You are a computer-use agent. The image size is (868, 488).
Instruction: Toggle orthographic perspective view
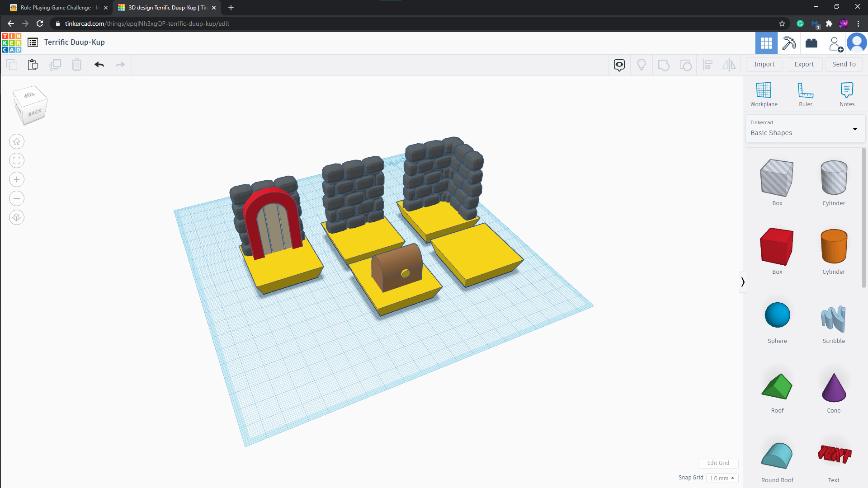[x=17, y=218]
